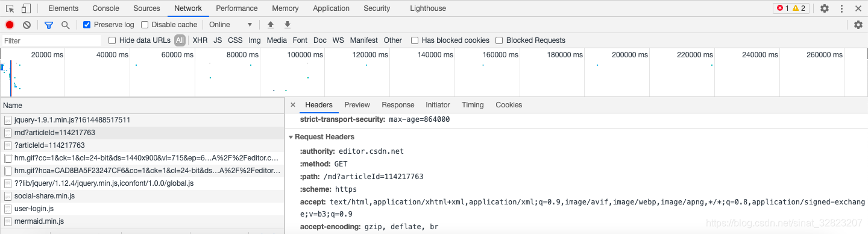
Task: Toggle the device toolbar icon
Action: [26, 8]
